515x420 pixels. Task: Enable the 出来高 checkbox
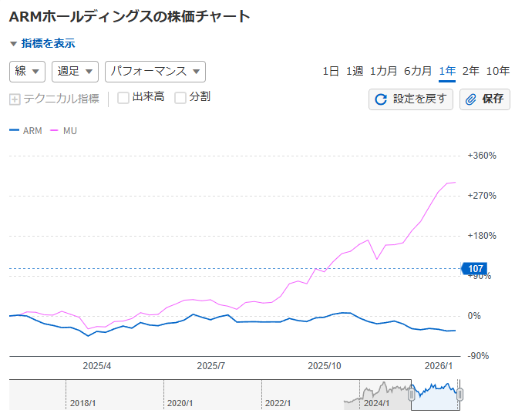123,98
